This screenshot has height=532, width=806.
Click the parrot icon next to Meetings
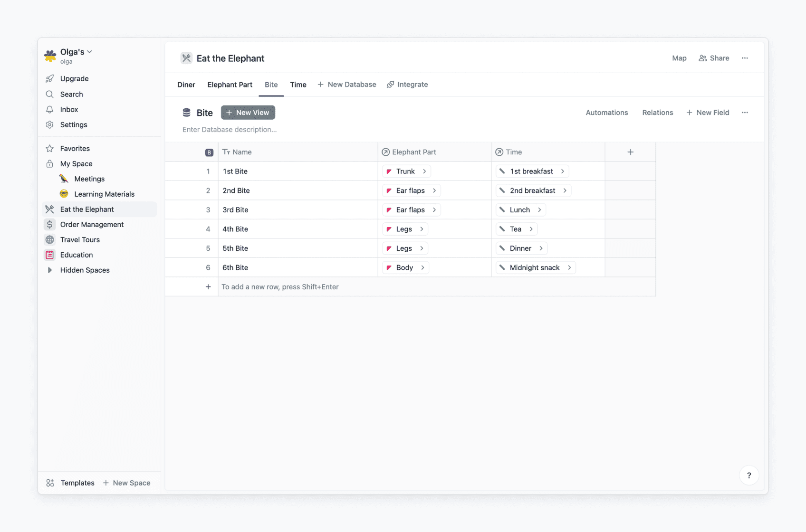click(x=64, y=179)
